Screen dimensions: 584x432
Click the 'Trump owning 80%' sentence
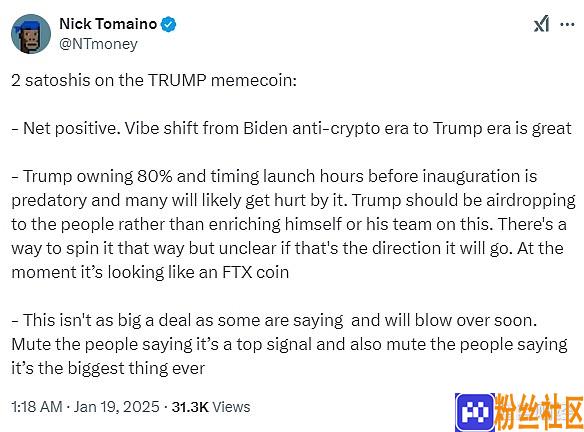tap(274, 176)
